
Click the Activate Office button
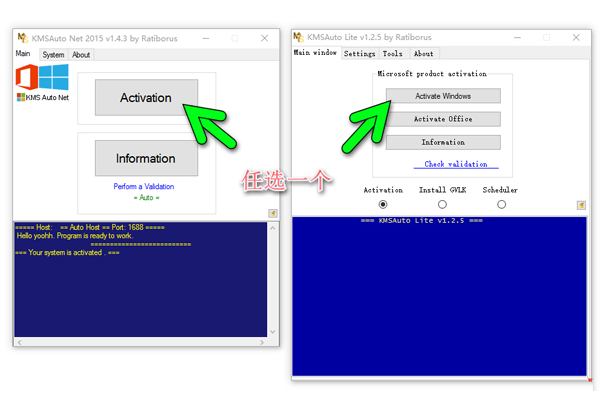point(442,119)
